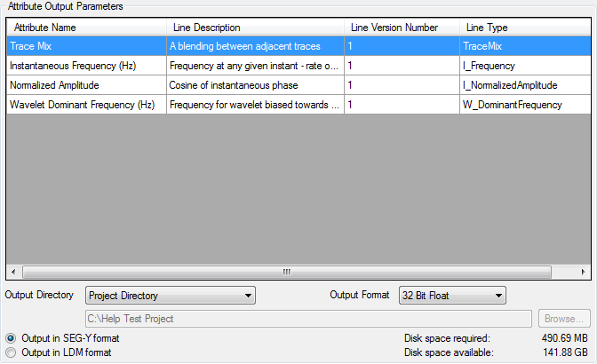Image resolution: width=597 pixels, height=364 pixels.
Task: Click the Browse... button
Action: 564,319
